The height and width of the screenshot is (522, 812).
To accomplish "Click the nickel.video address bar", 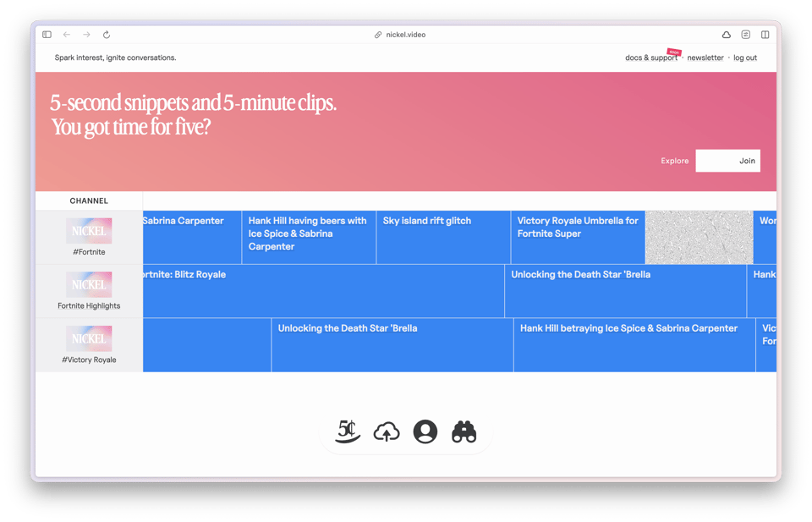I will (x=406, y=35).
